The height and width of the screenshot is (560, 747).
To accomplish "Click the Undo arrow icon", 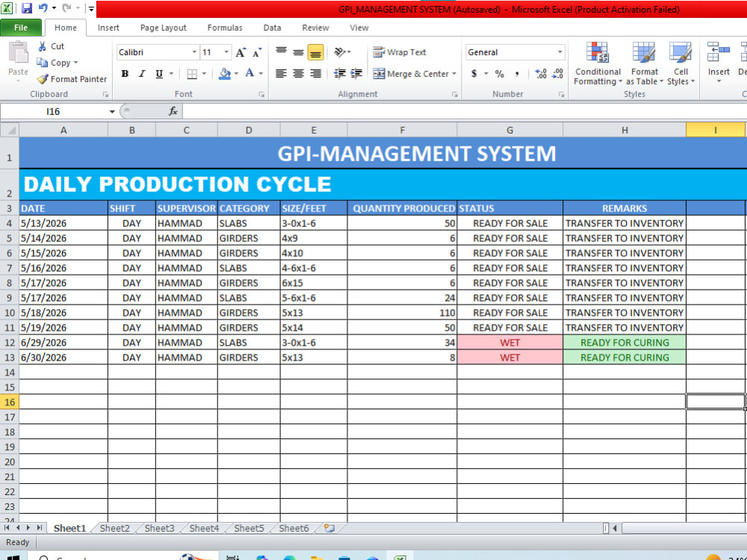I will point(43,8).
